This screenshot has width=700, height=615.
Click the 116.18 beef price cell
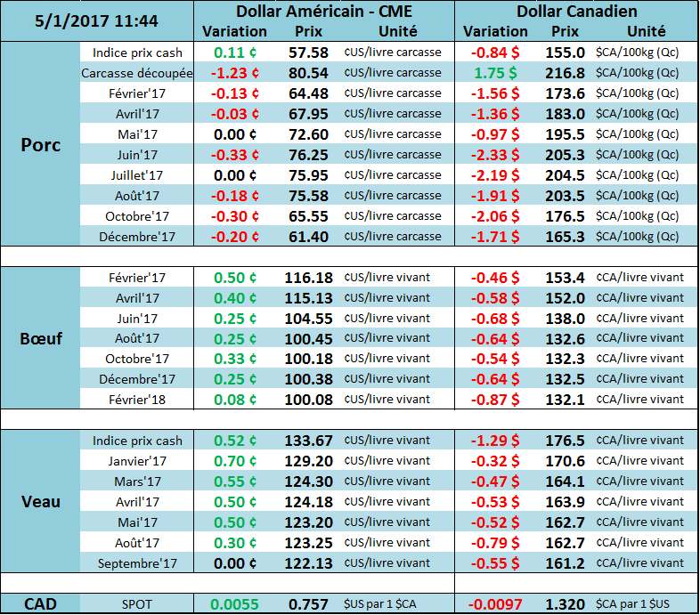click(308, 278)
